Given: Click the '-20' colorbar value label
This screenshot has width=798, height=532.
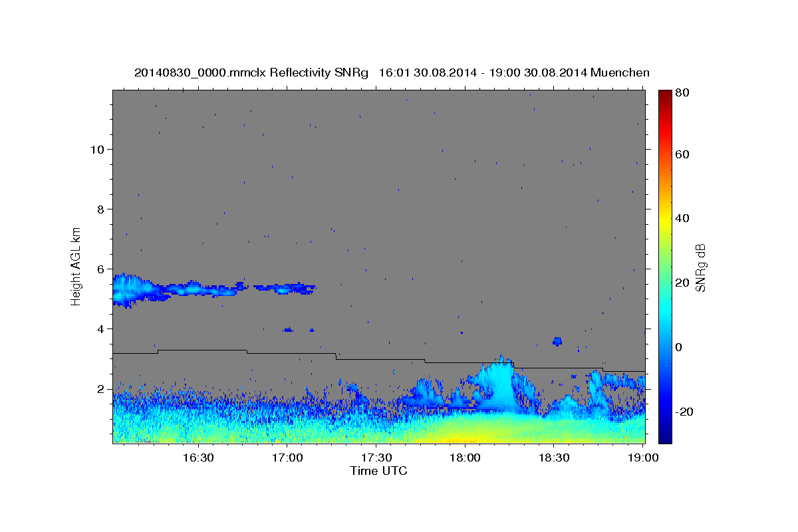Looking at the screenshot, I should (685, 412).
